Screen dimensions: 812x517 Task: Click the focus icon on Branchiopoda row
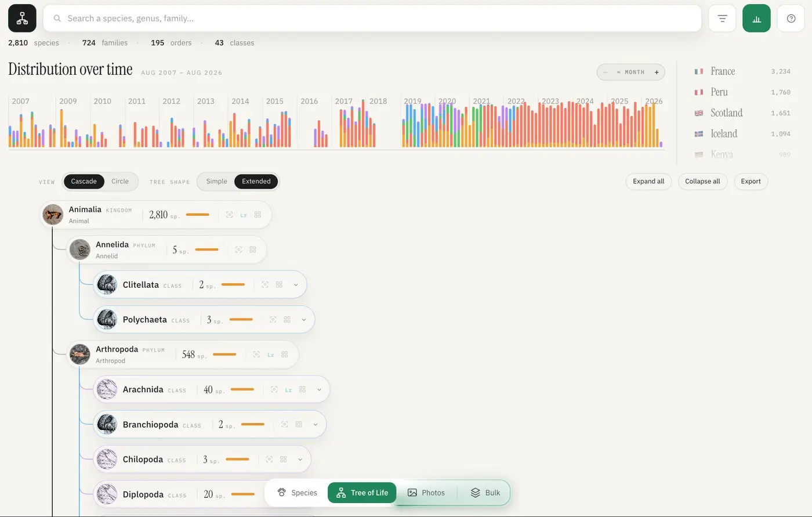284,424
